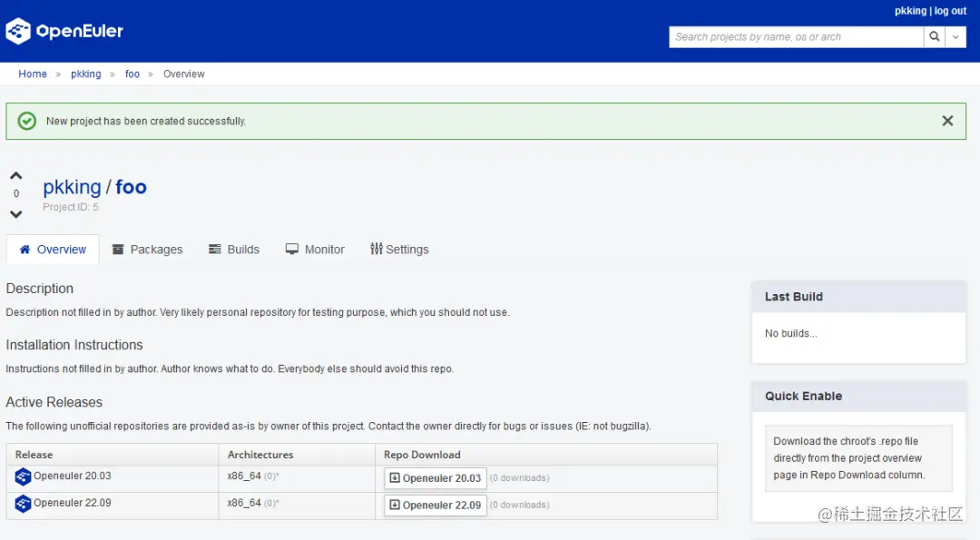Click the green success checkmark icon
This screenshot has height=540, width=980.
(27, 121)
